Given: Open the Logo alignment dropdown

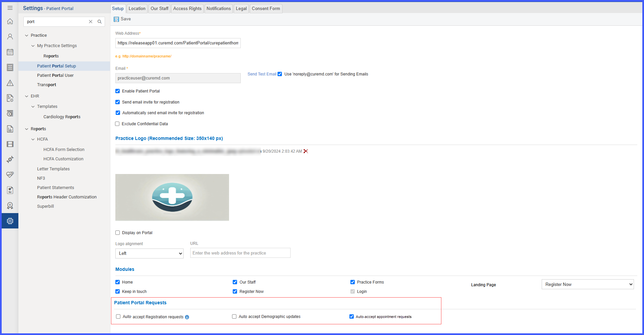Looking at the screenshot, I should (x=149, y=254).
